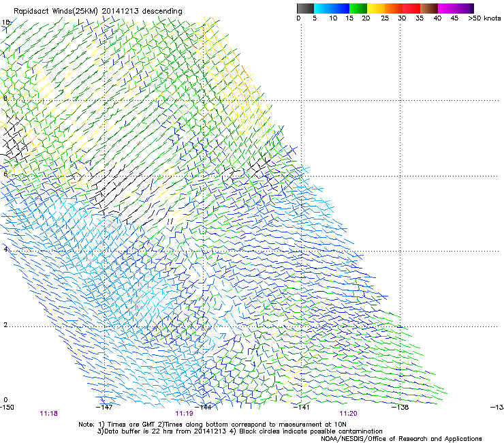Click the brown 35-40 knots legend swatch

click(x=429, y=8)
